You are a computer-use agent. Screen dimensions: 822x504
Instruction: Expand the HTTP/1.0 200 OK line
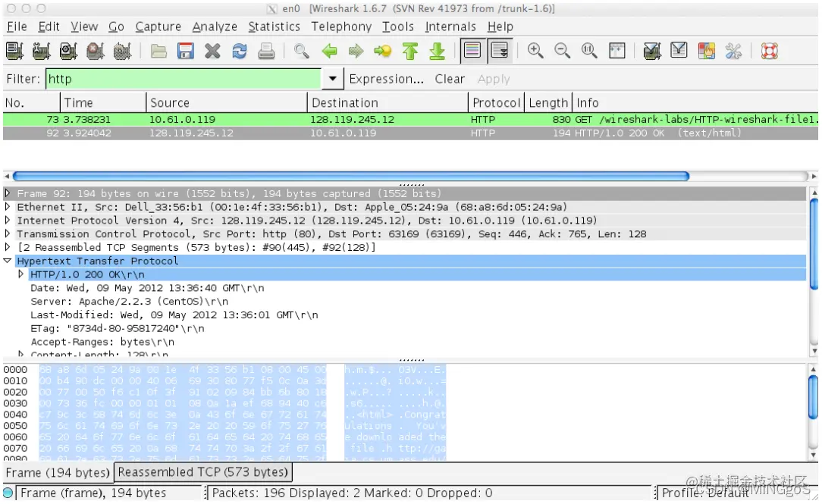point(21,274)
